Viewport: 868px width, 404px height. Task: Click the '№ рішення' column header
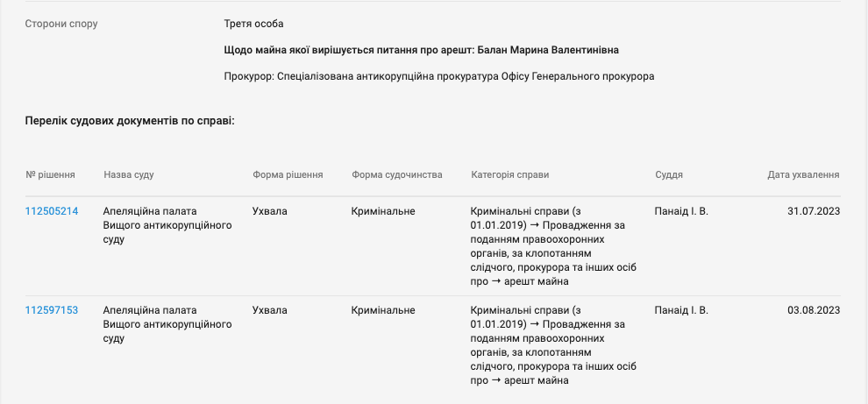tap(50, 174)
